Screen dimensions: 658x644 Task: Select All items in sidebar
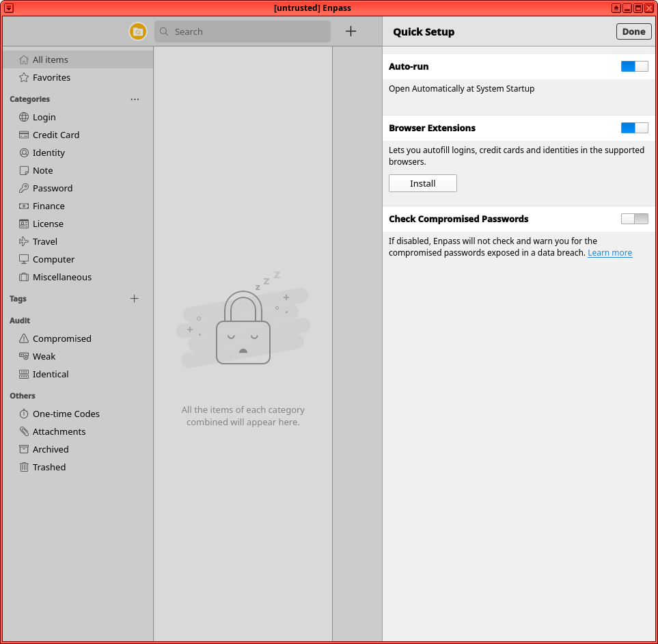51,59
